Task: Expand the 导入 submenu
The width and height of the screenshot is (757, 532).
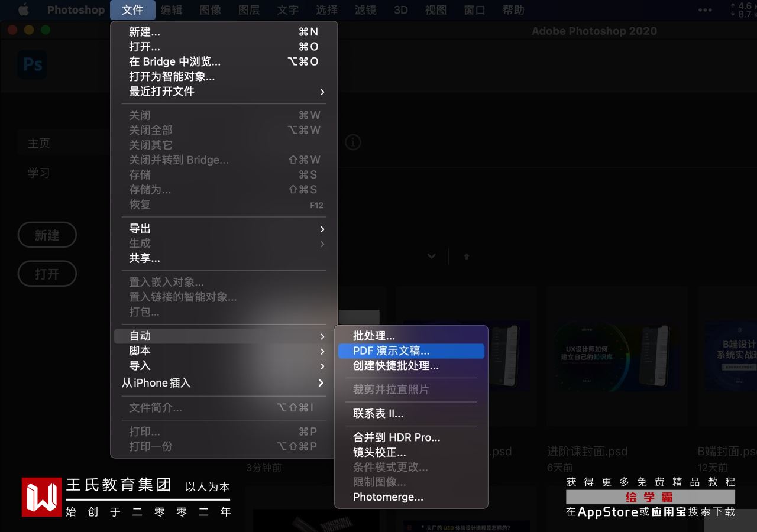Action: pos(224,366)
